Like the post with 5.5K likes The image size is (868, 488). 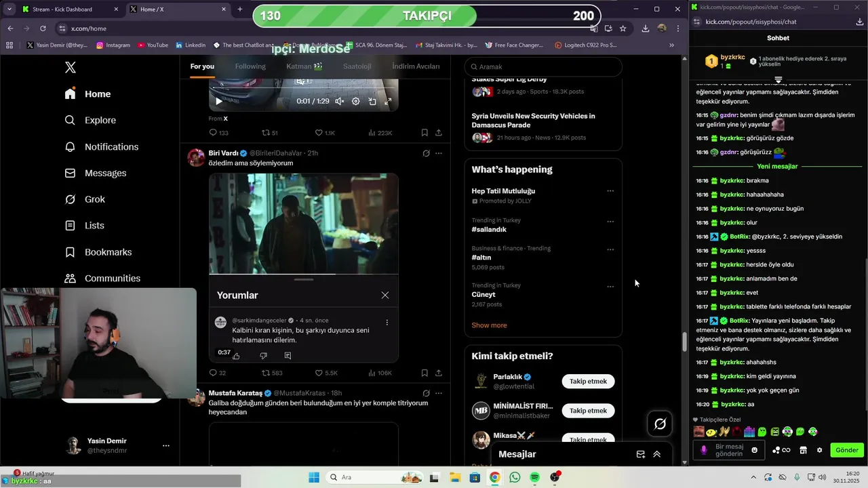[326, 373]
